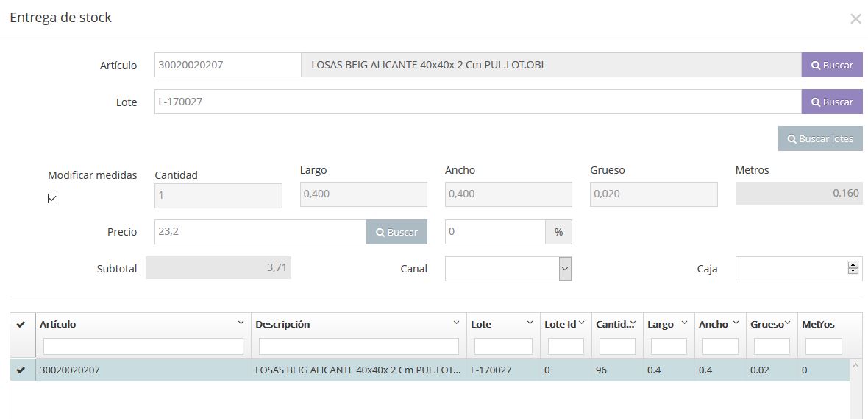The image size is (868, 419).
Task: Click the Cantidad cell showing 96
Action: tap(617, 370)
